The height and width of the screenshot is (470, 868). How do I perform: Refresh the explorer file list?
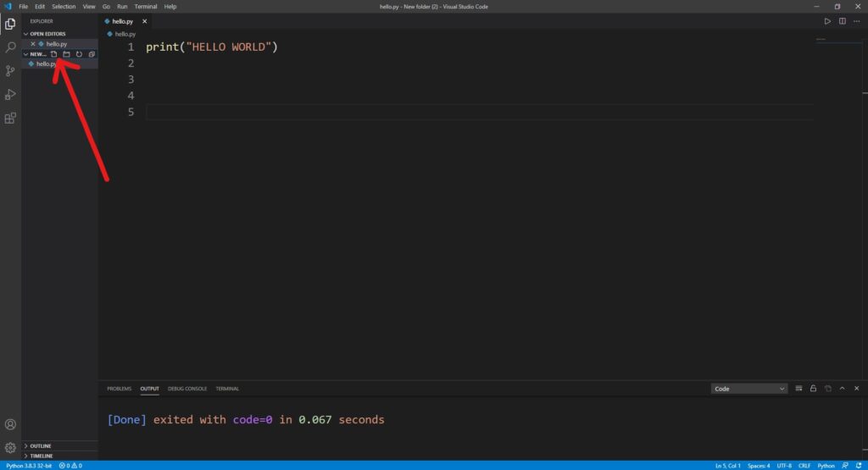coord(79,54)
